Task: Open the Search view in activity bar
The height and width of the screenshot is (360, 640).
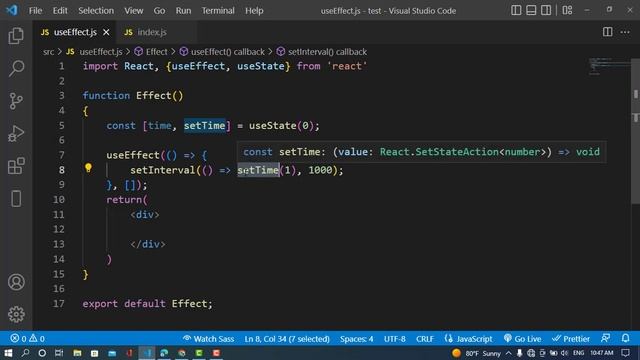Action: coord(16,68)
